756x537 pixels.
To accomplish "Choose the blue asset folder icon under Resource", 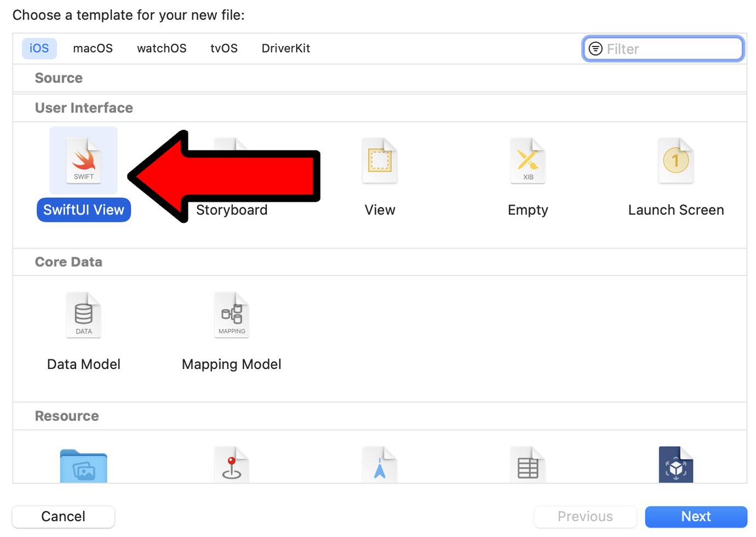I will click(x=84, y=466).
